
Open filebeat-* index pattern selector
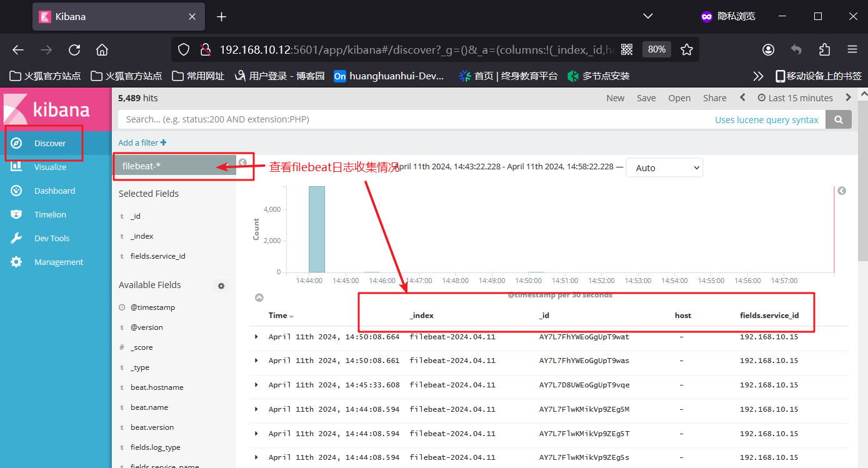[x=174, y=166]
